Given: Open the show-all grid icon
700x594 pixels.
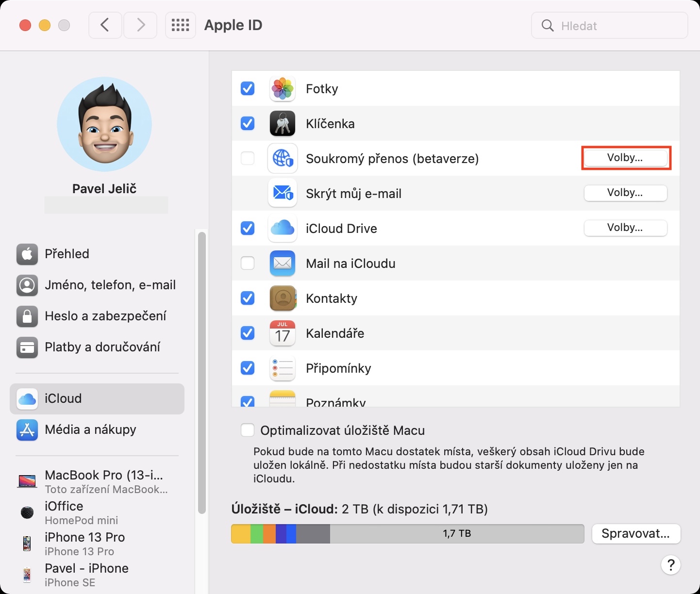Looking at the screenshot, I should (x=180, y=25).
